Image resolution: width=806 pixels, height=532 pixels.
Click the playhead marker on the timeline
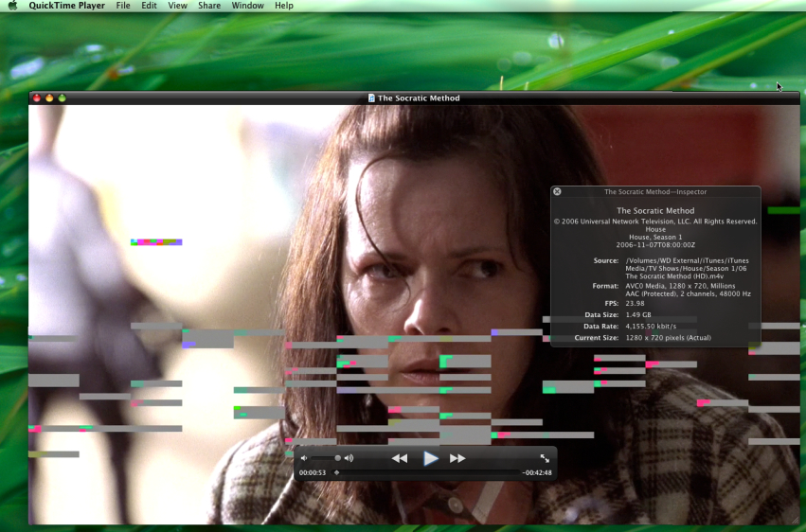click(336, 472)
